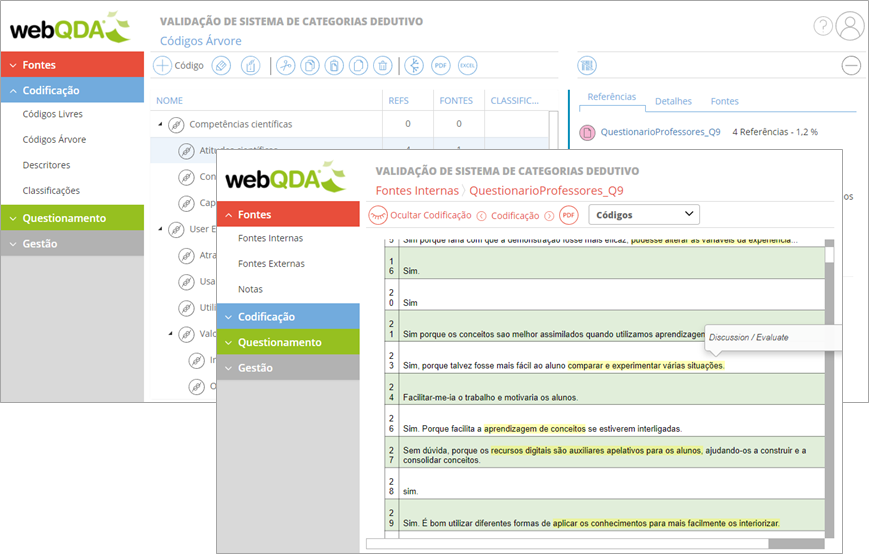Screen dimensions: 869x554
Task: Open Classificações in the back sidebar
Action: coord(51,191)
